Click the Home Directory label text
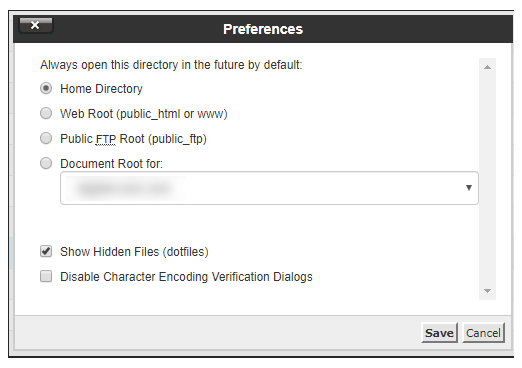Viewport: 522px width, 368px height. point(101,89)
